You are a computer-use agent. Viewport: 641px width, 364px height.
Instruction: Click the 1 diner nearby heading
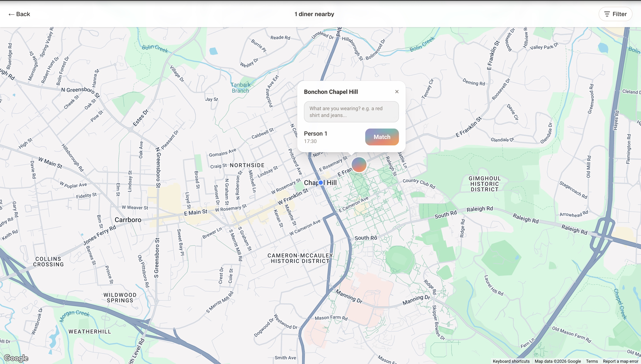tap(314, 14)
